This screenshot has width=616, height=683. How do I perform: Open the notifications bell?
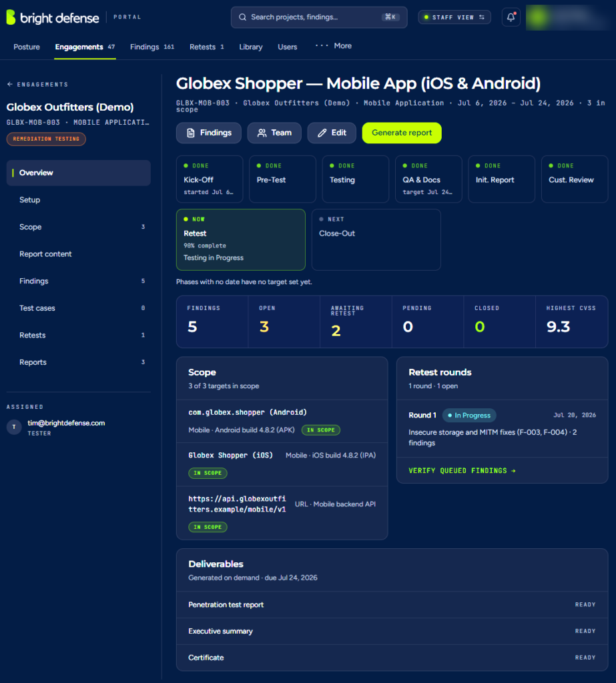click(x=511, y=17)
